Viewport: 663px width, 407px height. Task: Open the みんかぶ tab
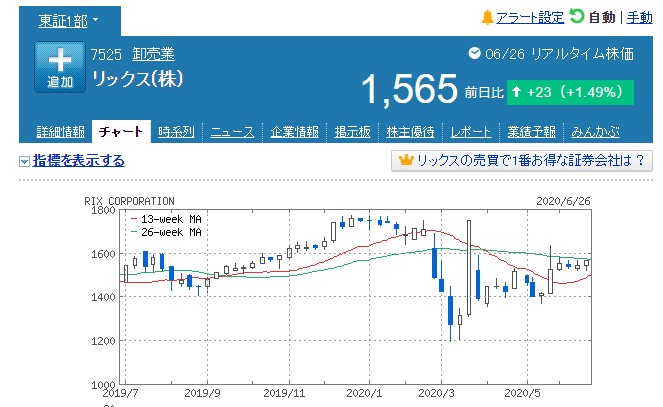[595, 132]
